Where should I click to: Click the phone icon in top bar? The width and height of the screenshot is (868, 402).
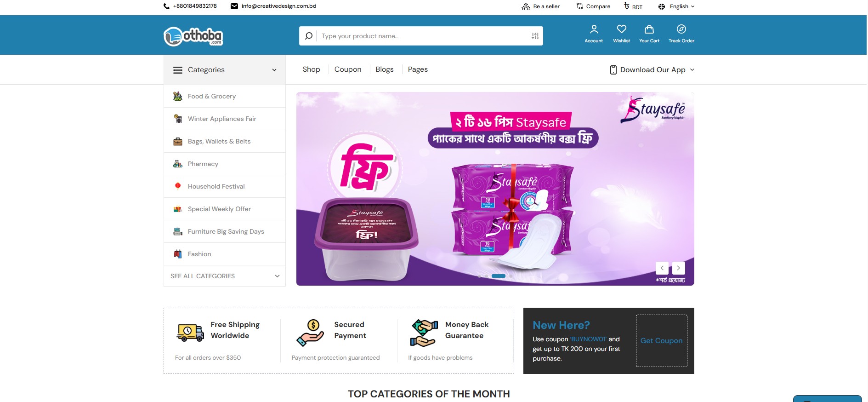tap(166, 6)
